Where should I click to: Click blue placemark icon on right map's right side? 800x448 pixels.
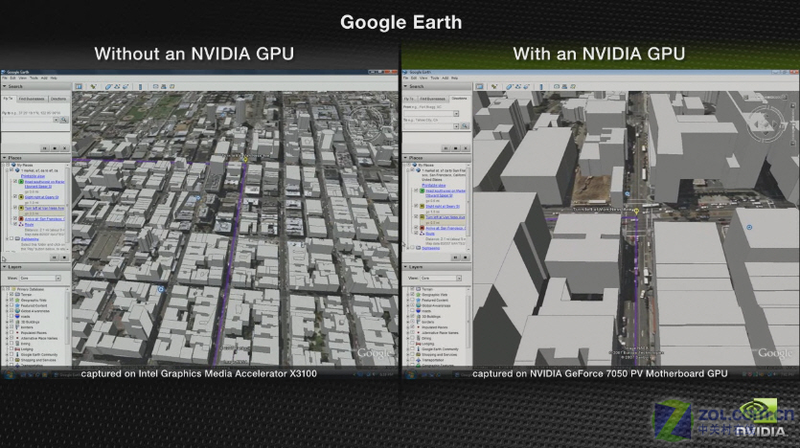[749, 227]
